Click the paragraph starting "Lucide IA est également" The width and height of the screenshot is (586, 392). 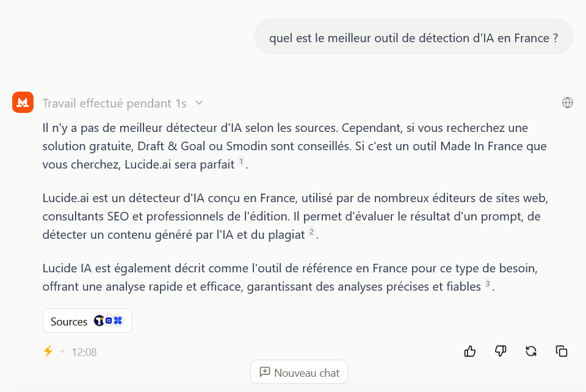pos(293,277)
